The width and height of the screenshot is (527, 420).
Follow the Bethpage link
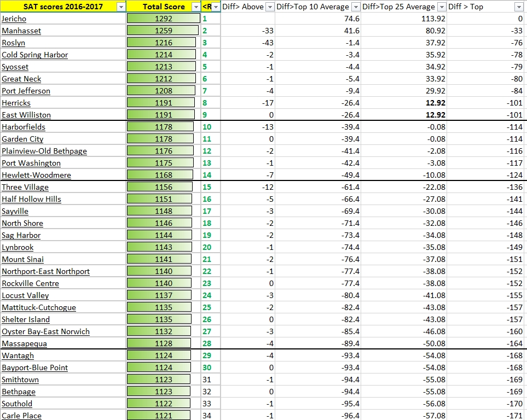click(x=19, y=392)
